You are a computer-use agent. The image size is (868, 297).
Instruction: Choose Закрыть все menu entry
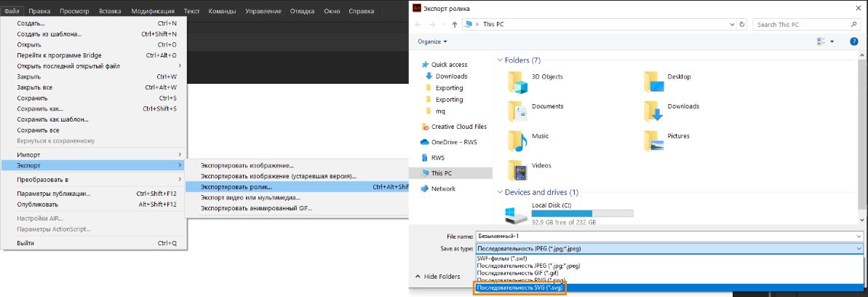tap(94, 87)
